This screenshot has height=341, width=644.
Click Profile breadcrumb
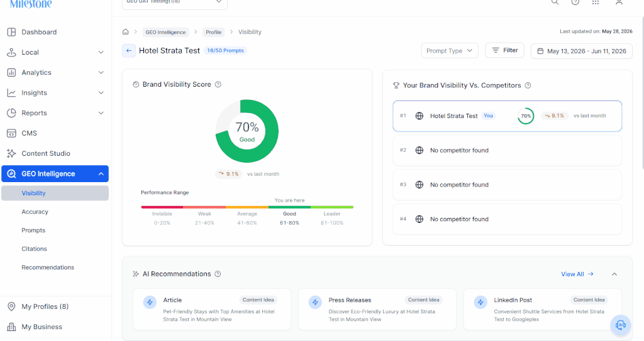click(214, 32)
